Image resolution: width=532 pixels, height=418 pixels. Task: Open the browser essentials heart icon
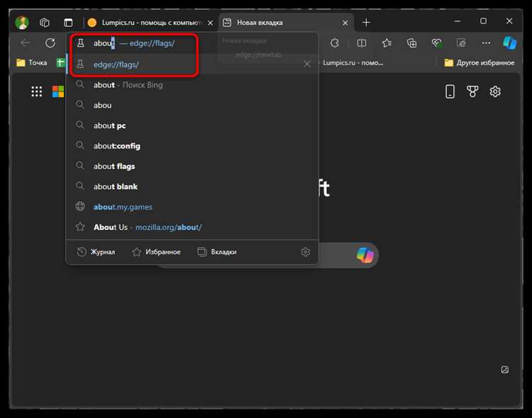(436, 43)
